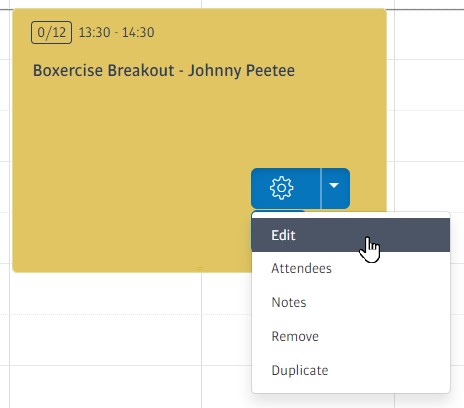This screenshot has height=408, width=464.
Task: Open the Attendees menu entry
Action: pyautogui.click(x=351, y=268)
